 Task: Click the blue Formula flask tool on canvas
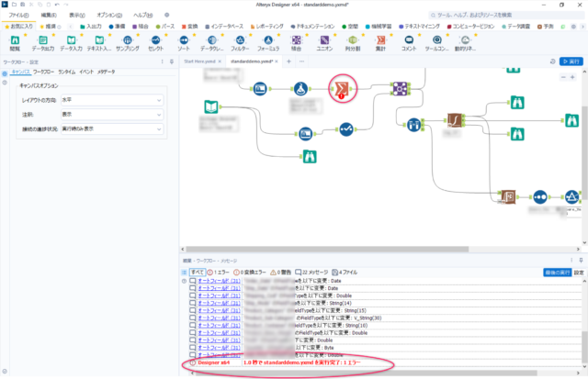point(300,89)
